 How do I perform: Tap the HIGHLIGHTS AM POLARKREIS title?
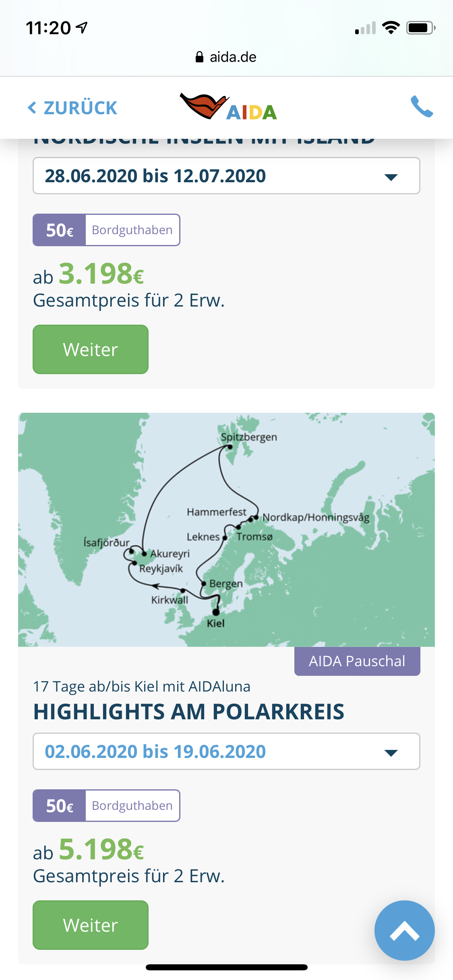188,711
